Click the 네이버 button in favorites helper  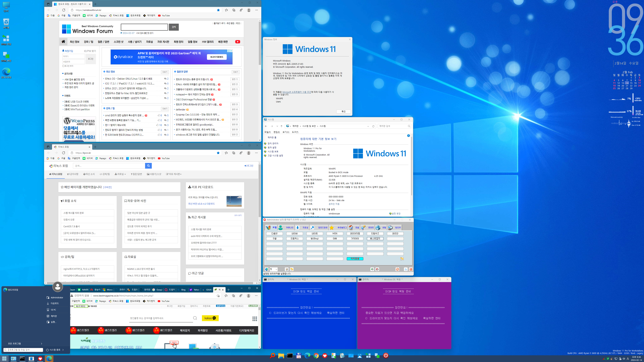[x=294, y=234]
